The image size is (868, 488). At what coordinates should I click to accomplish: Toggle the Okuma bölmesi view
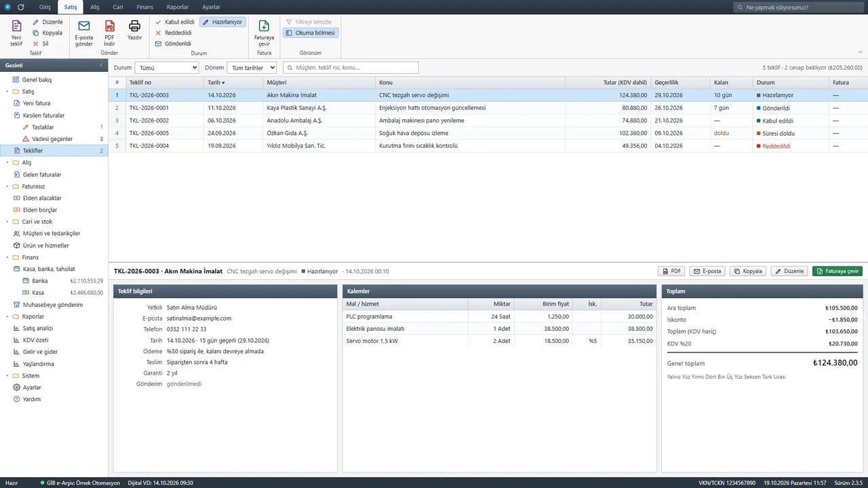pyautogui.click(x=310, y=33)
